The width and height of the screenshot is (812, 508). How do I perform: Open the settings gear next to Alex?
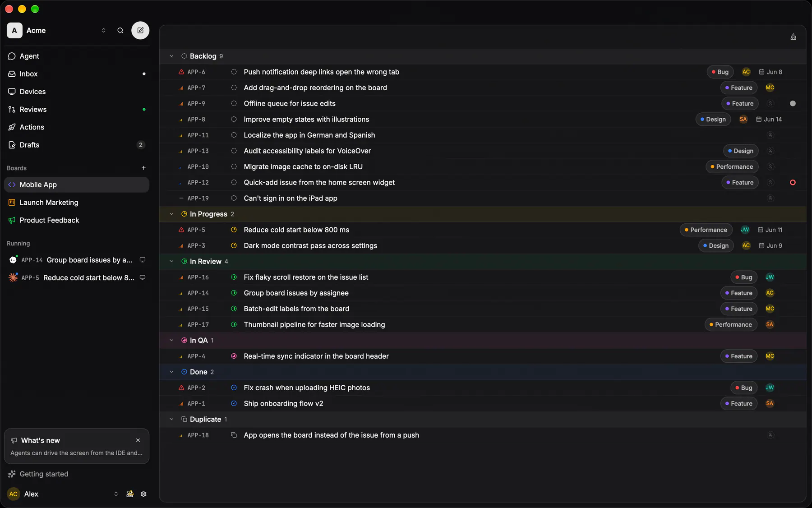tap(143, 494)
